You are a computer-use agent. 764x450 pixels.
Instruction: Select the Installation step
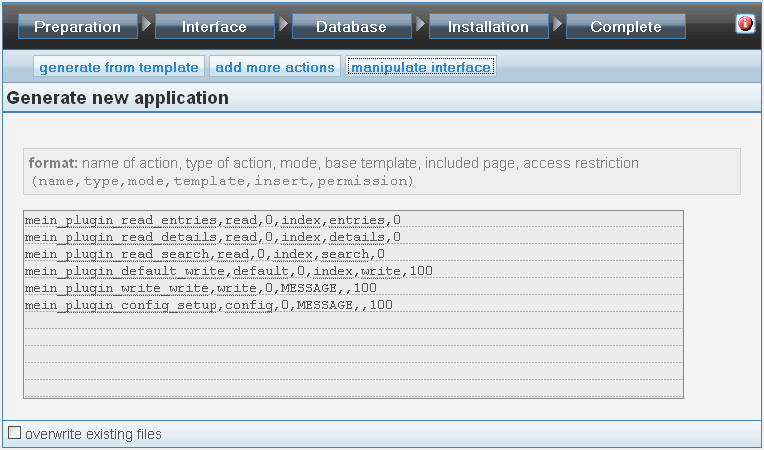489,26
